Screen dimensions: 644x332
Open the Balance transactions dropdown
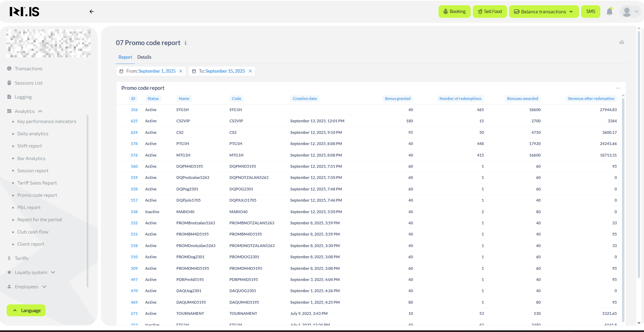pos(543,12)
